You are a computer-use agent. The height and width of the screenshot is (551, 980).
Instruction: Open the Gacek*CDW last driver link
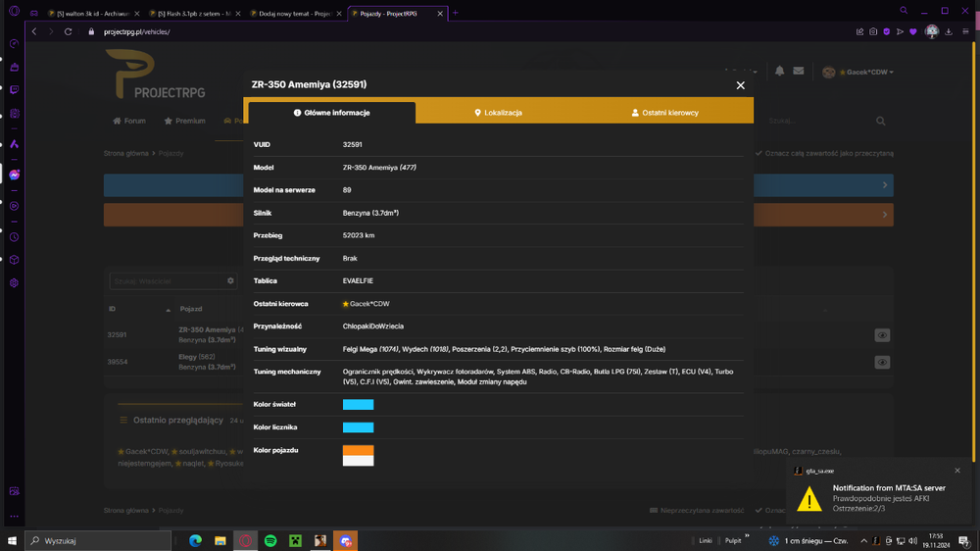click(366, 304)
